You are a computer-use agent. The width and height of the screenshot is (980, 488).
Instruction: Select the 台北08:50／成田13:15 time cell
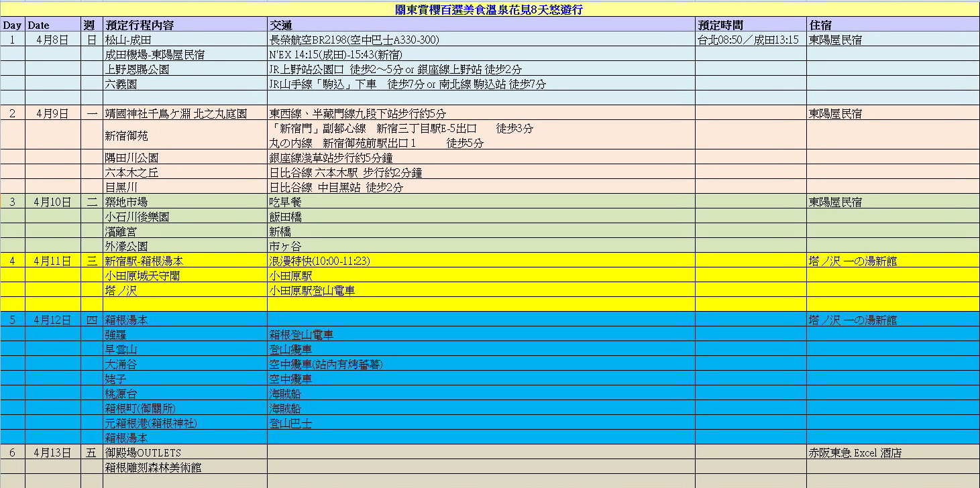749,40
